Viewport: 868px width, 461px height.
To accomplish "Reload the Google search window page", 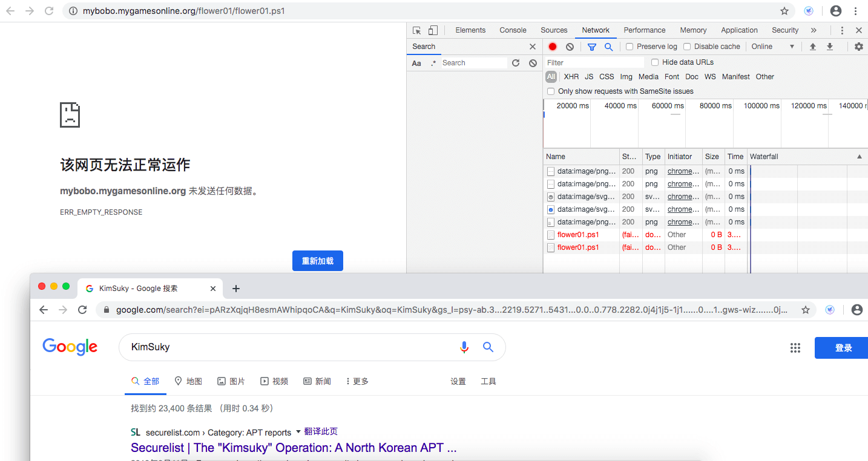I will tap(82, 310).
